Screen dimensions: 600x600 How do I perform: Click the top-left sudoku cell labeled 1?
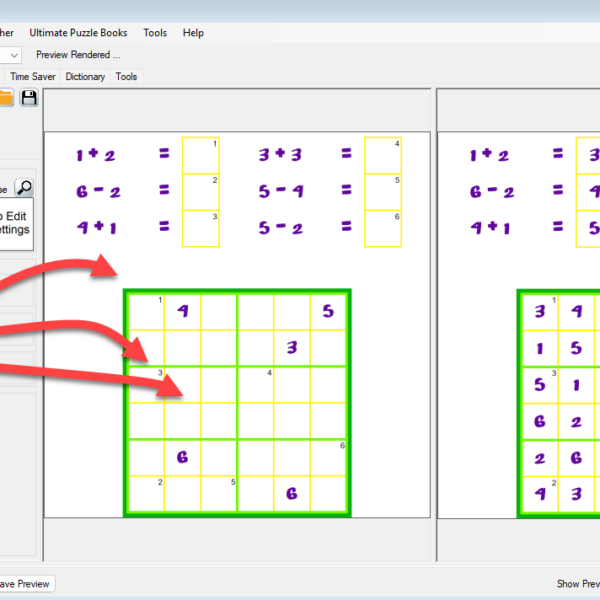pyautogui.click(x=146, y=311)
